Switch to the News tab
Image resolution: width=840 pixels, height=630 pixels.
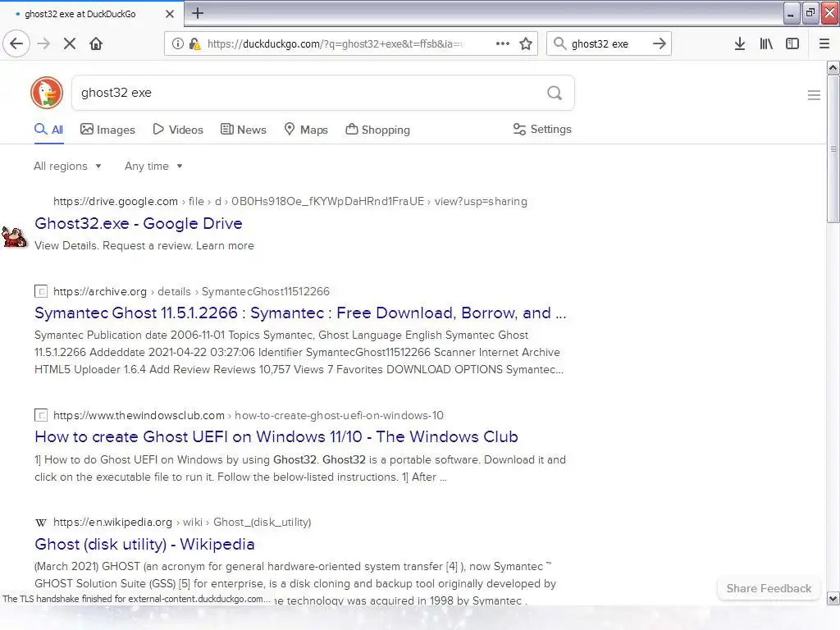tap(244, 130)
